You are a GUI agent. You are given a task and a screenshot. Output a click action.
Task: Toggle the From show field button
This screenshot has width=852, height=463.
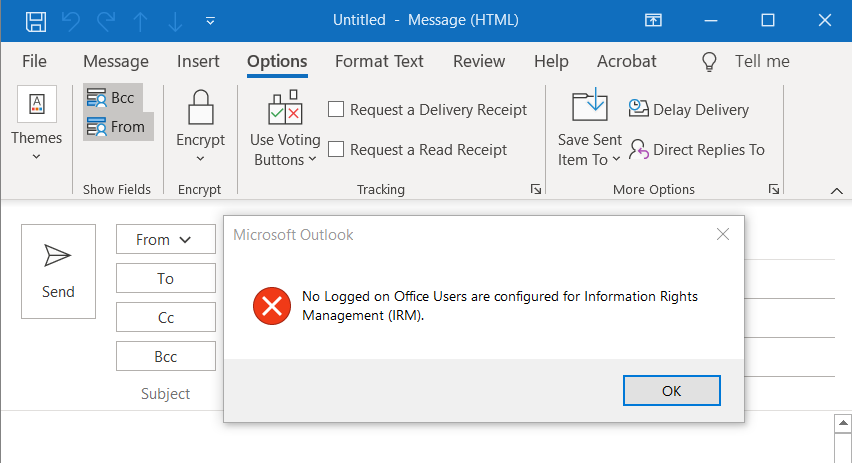118,127
